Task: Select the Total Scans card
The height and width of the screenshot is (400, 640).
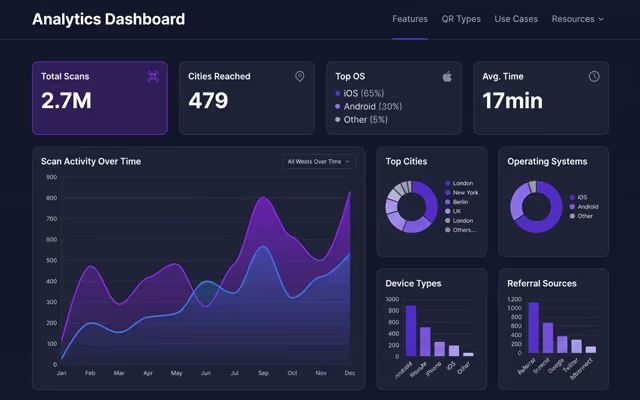Action: (x=100, y=98)
